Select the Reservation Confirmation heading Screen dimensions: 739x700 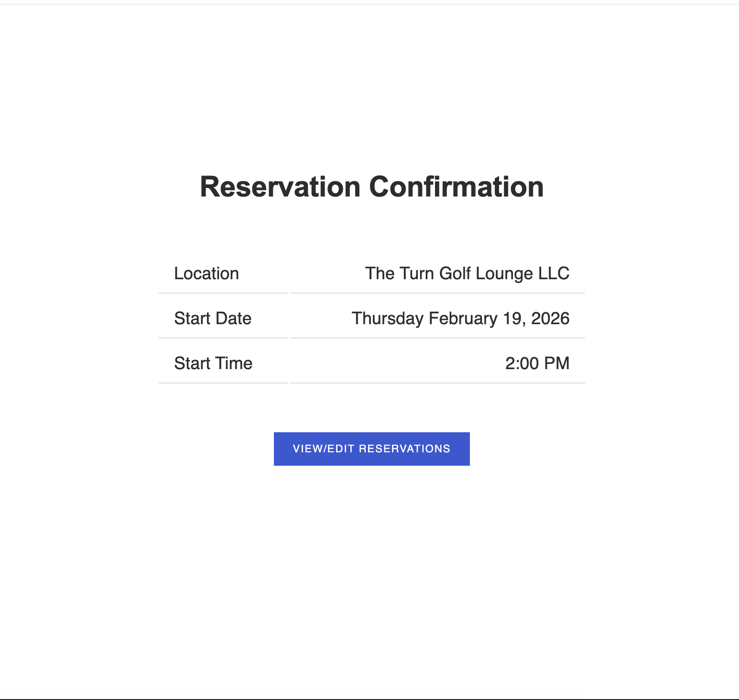click(x=371, y=186)
